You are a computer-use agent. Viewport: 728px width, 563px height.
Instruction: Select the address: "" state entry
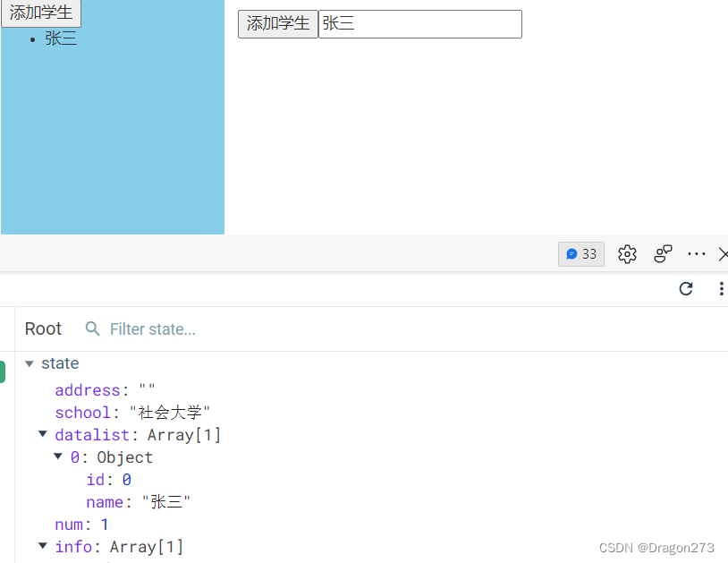pyautogui.click(x=105, y=390)
